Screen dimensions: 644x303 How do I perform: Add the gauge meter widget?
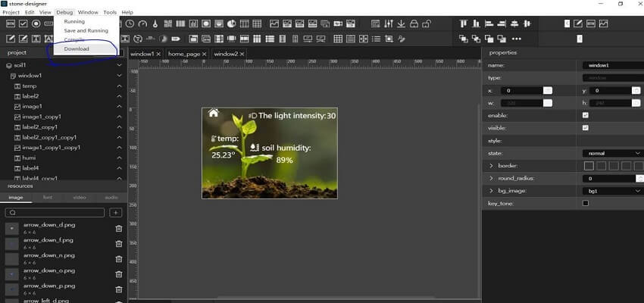click(x=142, y=23)
